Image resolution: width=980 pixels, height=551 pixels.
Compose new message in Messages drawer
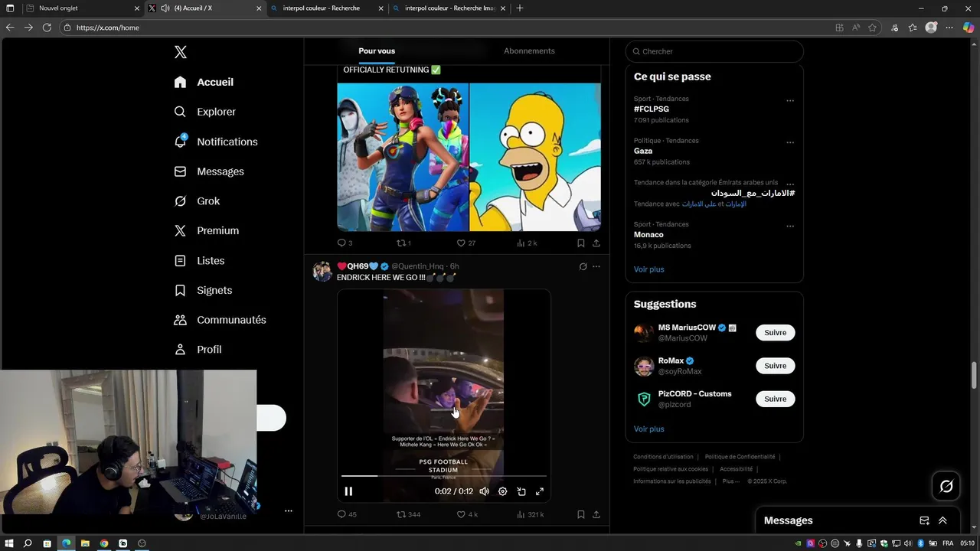(924, 520)
